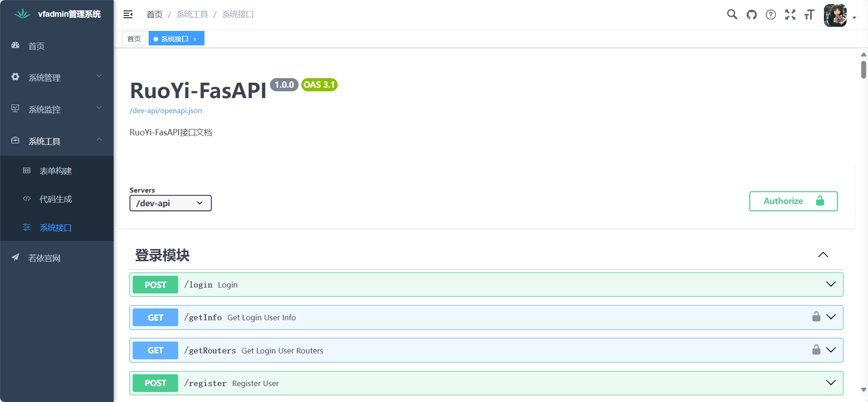This screenshot has height=402, width=868.
Task: Open the help documentation question-mark icon
Action: [x=771, y=15]
